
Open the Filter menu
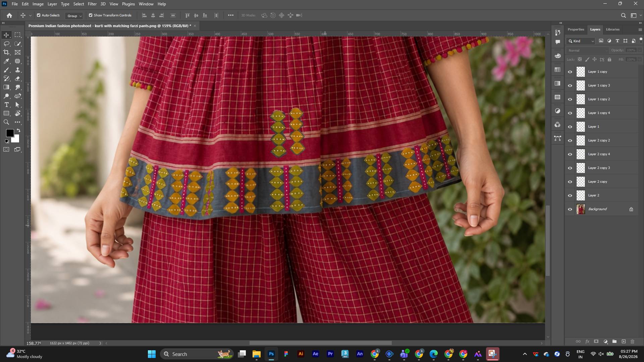[92, 4]
